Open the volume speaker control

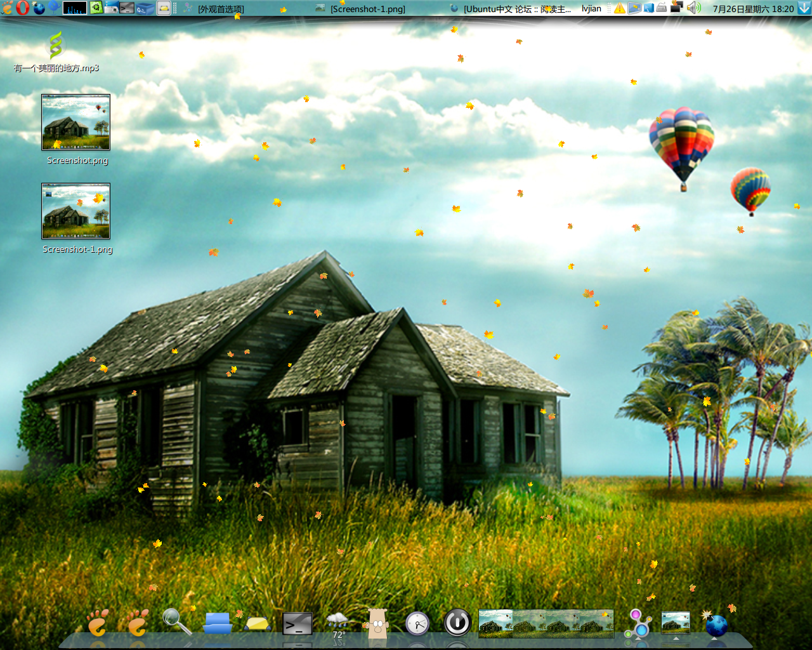[693, 8]
